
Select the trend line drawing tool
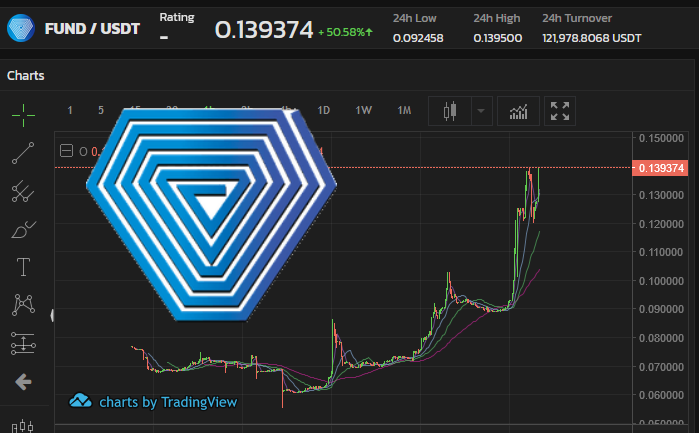pyautogui.click(x=23, y=153)
